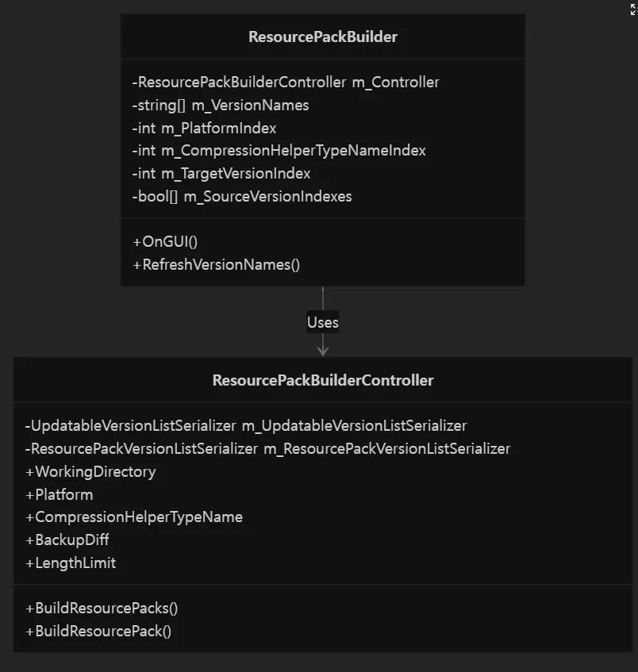This screenshot has width=638, height=672.
Task: Click the +RefreshVersionNames() method
Action: point(216,265)
